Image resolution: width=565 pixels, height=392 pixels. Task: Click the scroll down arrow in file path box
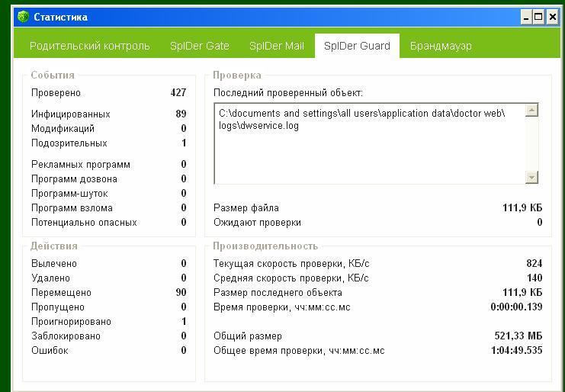click(x=532, y=177)
